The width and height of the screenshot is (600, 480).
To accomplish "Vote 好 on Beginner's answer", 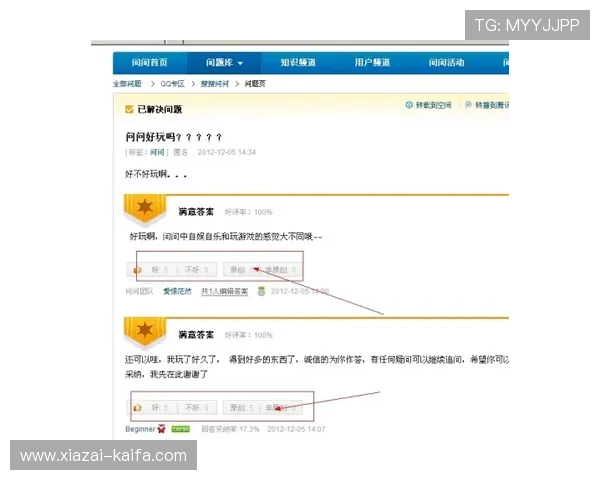I will click(160, 408).
